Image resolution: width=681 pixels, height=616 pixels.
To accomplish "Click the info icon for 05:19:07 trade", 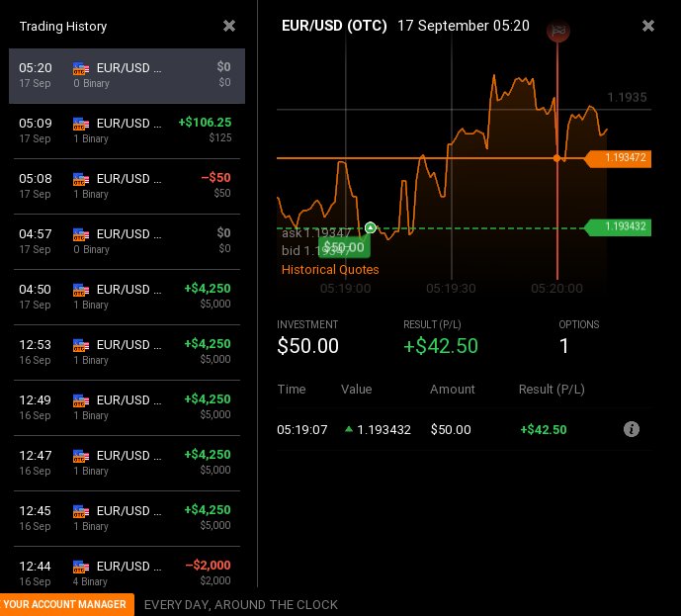I will [x=631, y=429].
